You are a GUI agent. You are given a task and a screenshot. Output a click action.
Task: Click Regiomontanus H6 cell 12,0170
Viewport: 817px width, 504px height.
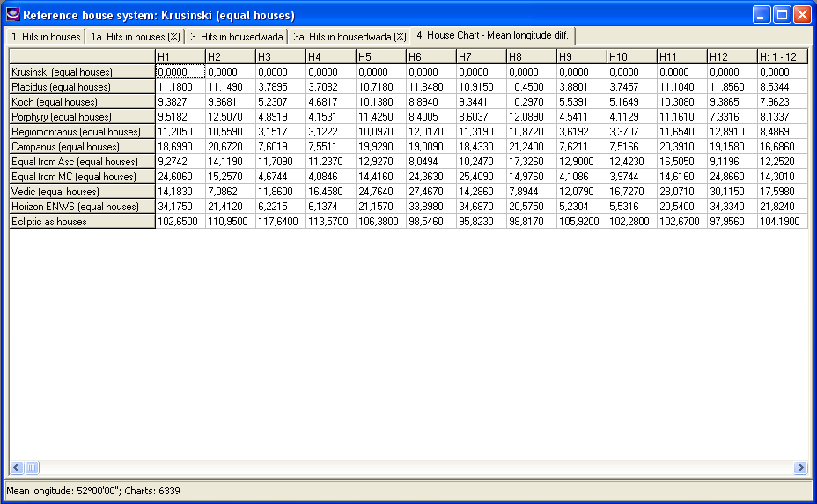pyautogui.click(x=431, y=132)
